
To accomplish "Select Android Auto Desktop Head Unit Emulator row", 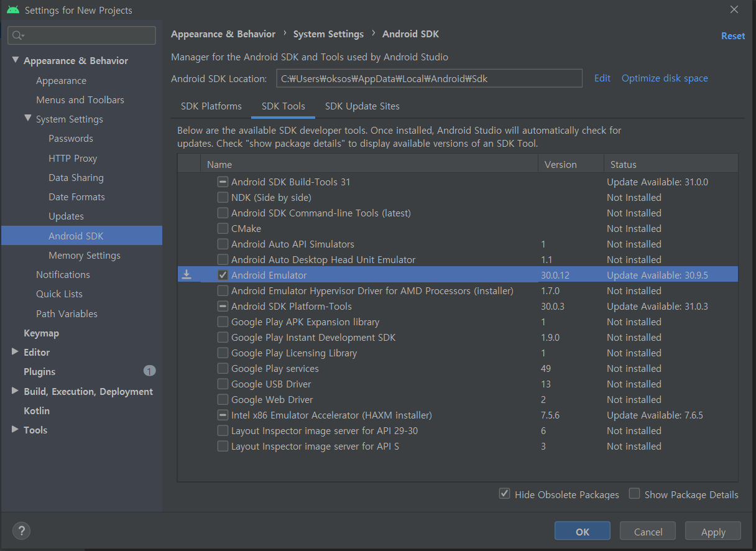I will click(458, 260).
